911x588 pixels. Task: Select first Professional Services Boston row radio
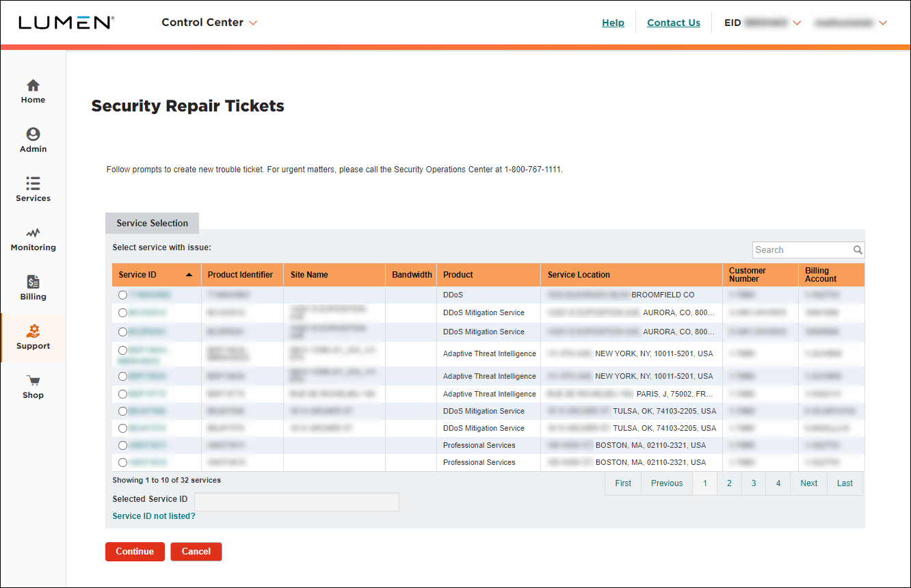click(x=122, y=445)
